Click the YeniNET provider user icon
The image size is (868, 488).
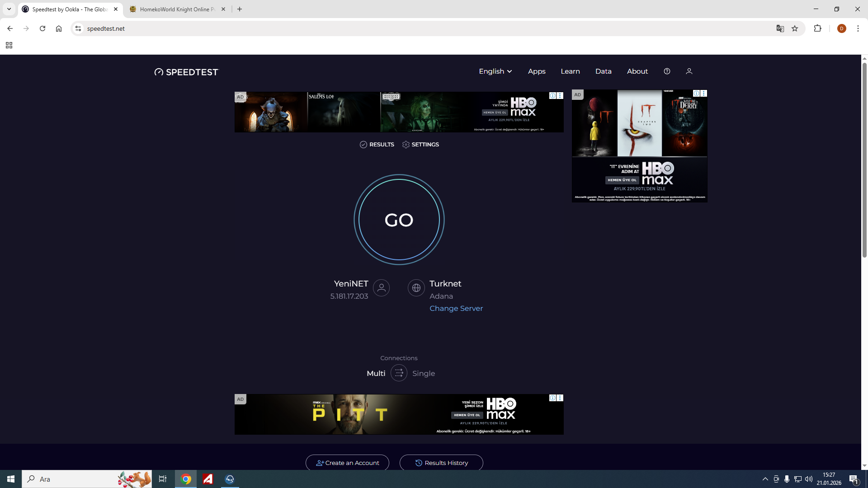(382, 288)
